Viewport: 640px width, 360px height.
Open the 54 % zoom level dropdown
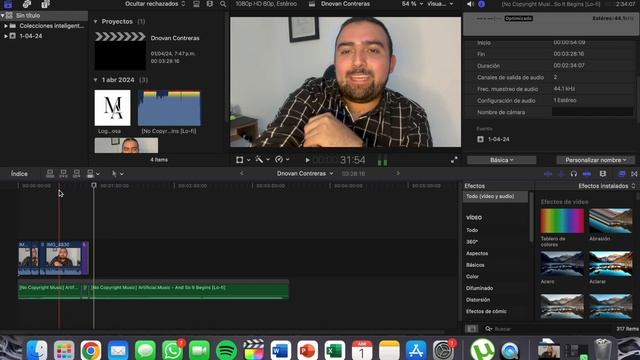(x=412, y=4)
